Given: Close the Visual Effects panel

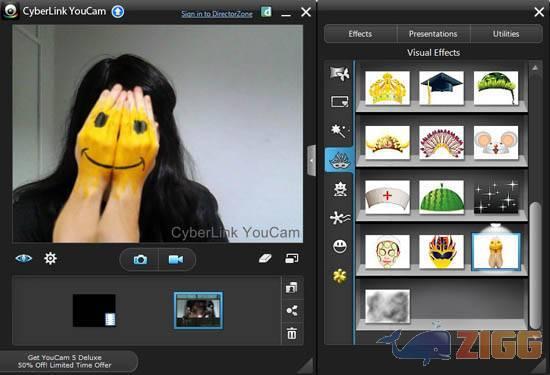Looking at the screenshot, I should click(539, 12).
